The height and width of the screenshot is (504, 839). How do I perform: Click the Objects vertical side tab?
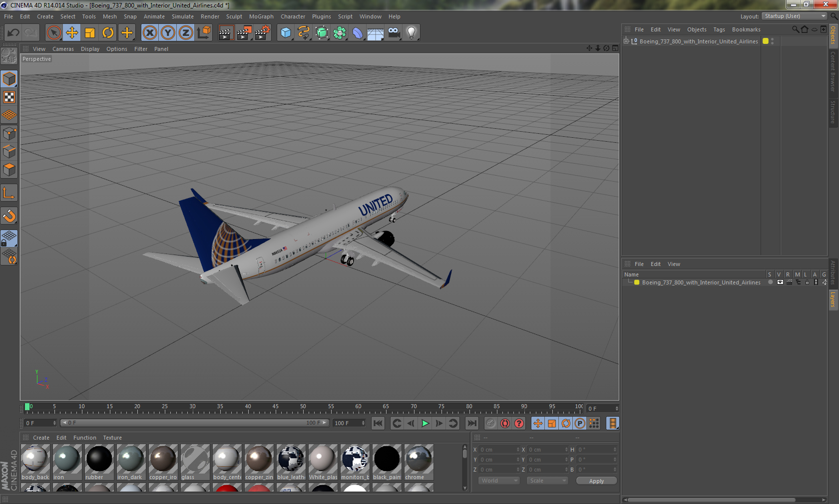pyautogui.click(x=833, y=35)
